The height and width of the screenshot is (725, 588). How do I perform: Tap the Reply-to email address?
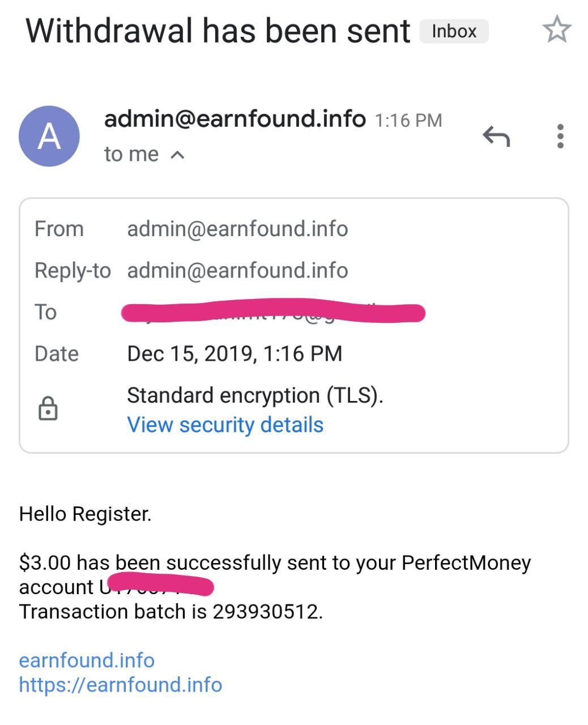pyautogui.click(x=237, y=271)
